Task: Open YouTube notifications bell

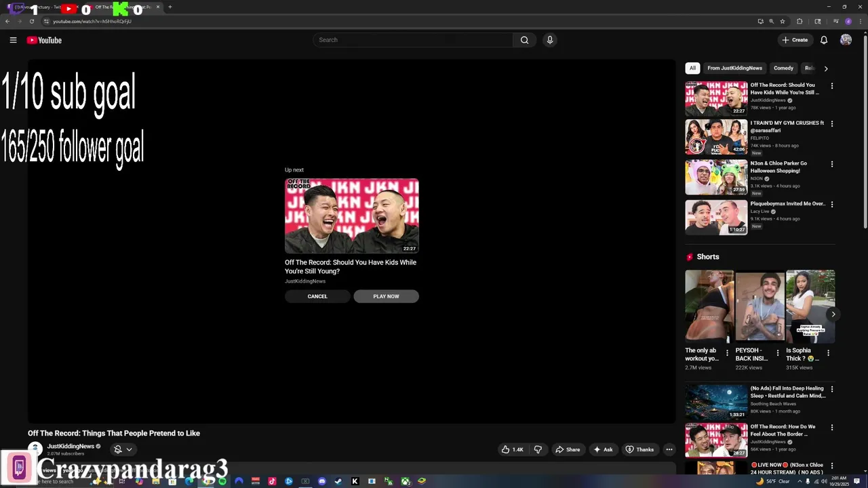Action: pyautogui.click(x=824, y=40)
